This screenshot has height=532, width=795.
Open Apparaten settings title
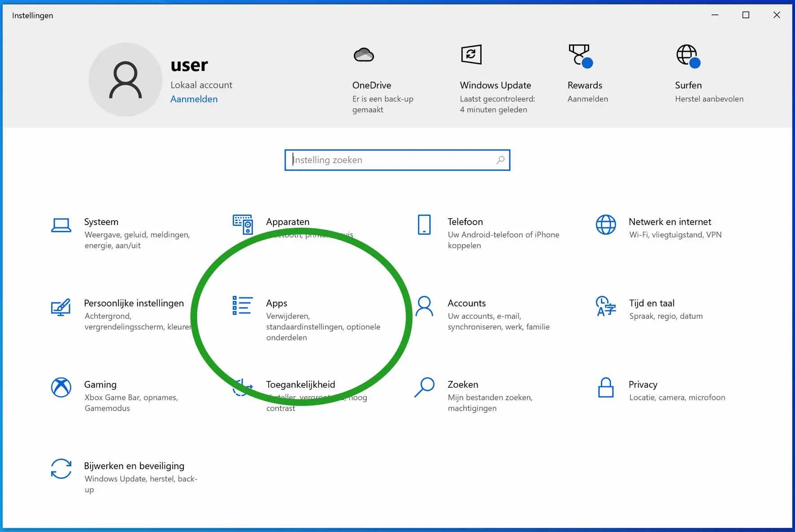pyautogui.click(x=287, y=222)
